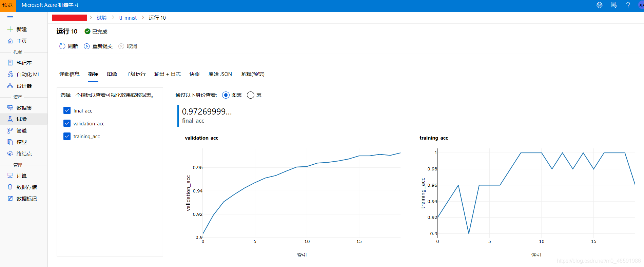Viewport: 644px width, 267px height.
Task: Click the plus icon beside 新建
Action: (10, 29)
